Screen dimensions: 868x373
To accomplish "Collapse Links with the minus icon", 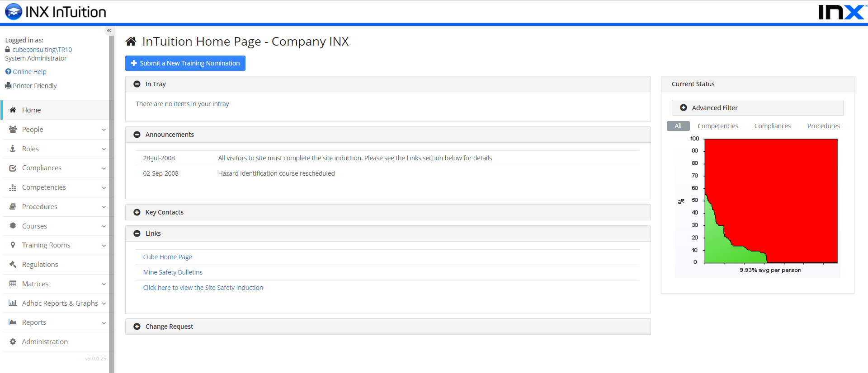I will click(137, 233).
